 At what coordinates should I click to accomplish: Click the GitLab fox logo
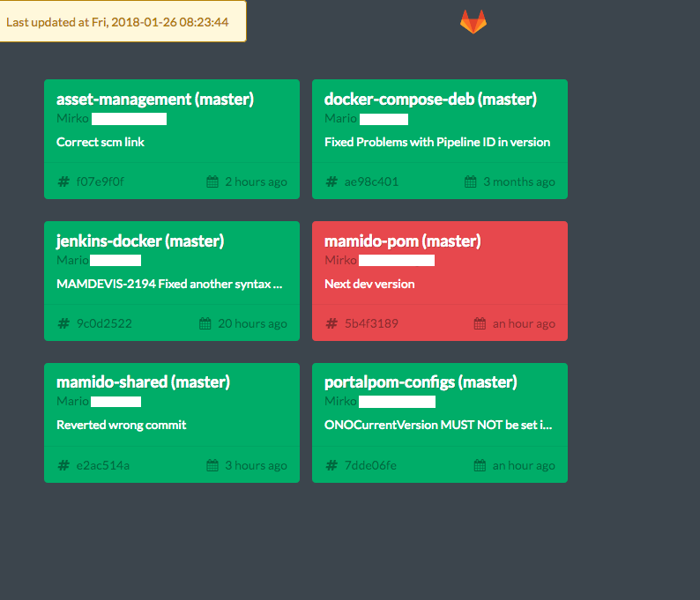[473, 22]
